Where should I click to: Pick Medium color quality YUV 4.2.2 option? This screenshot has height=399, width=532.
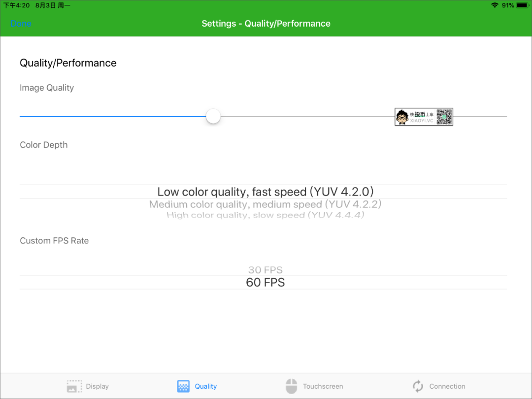(266, 204)
